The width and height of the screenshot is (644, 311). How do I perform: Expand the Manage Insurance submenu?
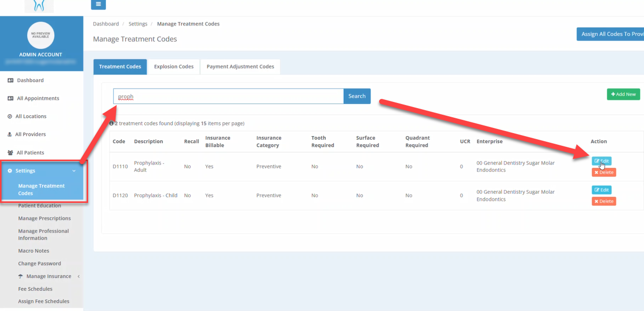coord(48,276)
